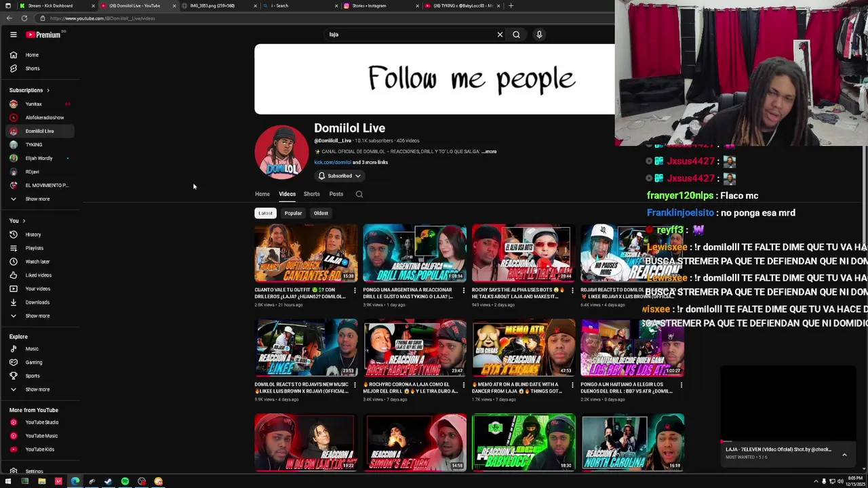Open Spotify from the Windows taskbar
Viewport: 868px width, 488px height.
pos(125,482)
